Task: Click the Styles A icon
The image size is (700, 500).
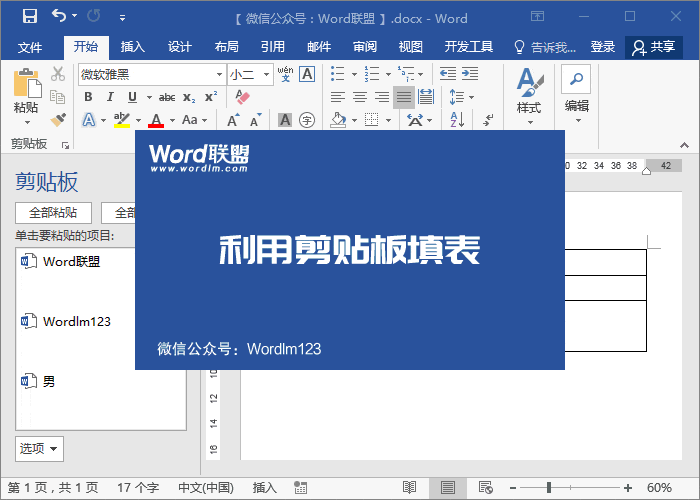Action: pos(529,82)
